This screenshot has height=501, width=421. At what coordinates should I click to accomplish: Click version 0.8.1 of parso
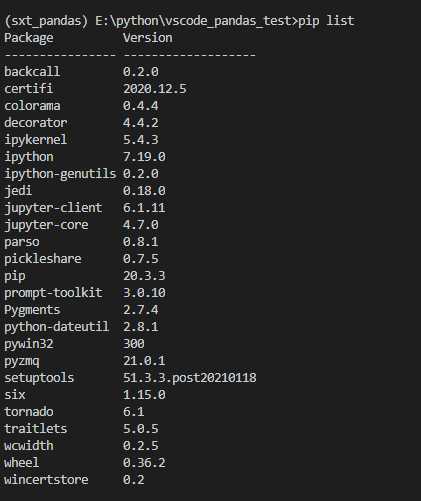[x=141, y=242]
